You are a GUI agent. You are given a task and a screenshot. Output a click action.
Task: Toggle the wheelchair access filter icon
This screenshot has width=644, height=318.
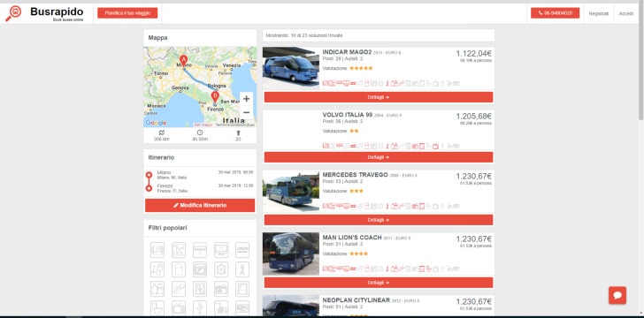tap(221, 307)
